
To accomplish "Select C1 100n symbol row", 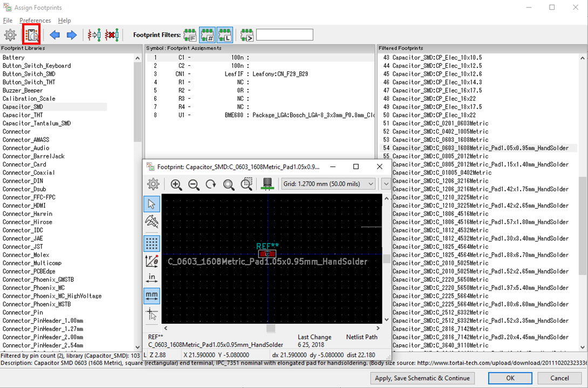I will pyautogui.click(x=260, y=57).
